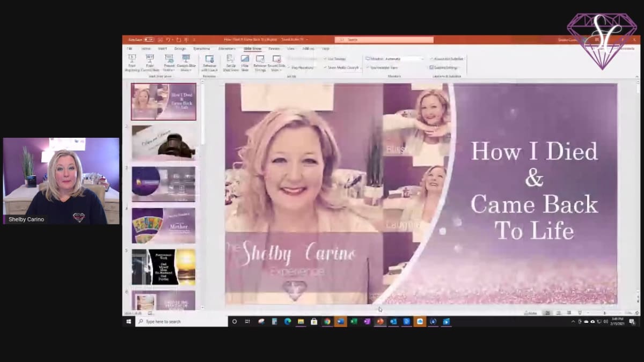Click the taskbar clock showing 3:49 PM
Screen dimensions: 644x362
618,321
